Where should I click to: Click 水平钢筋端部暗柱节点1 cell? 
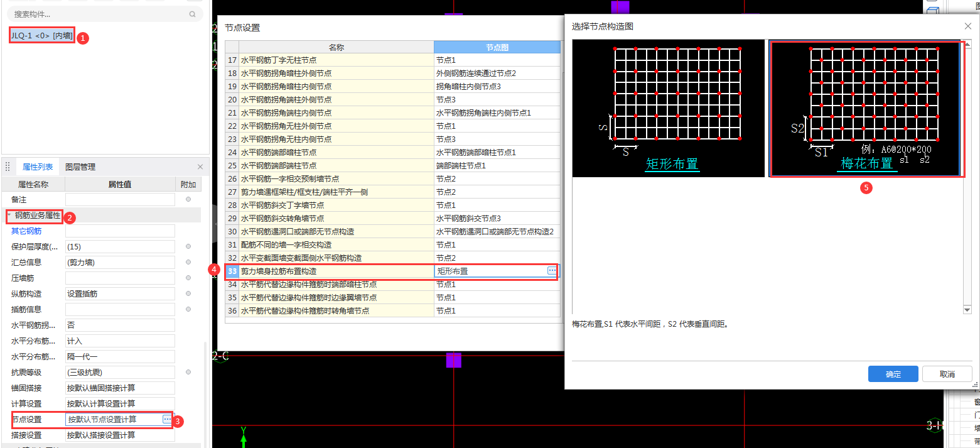click(497, 153)
